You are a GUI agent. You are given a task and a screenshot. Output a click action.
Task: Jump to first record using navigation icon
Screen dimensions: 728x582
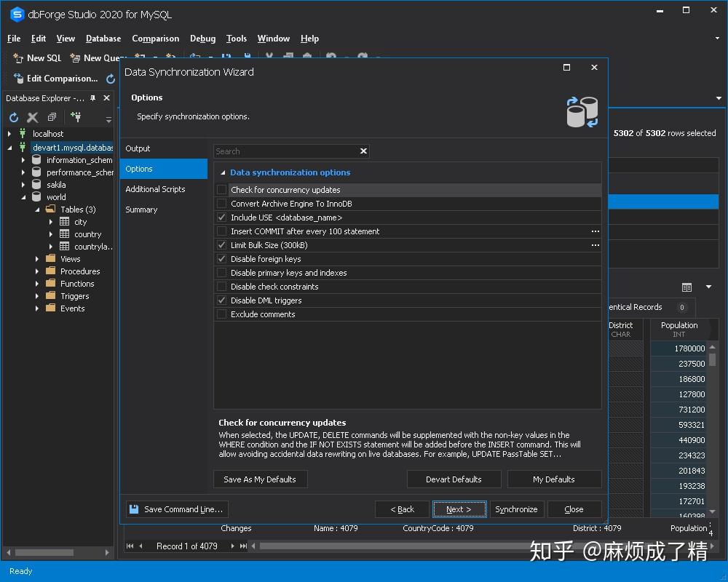pos(130,546)
